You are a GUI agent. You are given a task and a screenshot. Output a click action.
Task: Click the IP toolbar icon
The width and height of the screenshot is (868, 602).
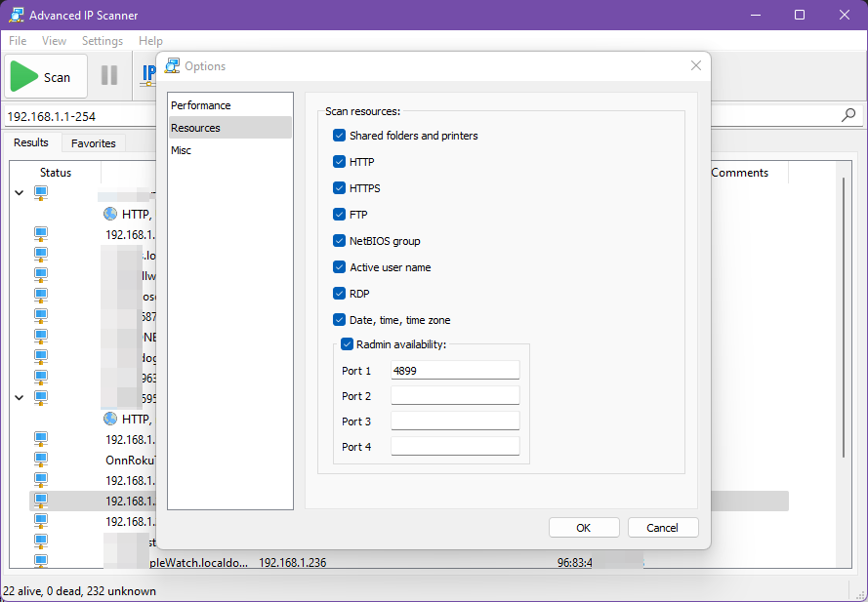149,75
